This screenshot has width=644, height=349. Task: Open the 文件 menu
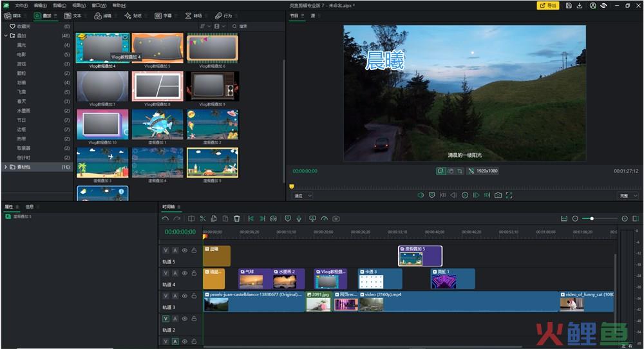tap(21, 5)
